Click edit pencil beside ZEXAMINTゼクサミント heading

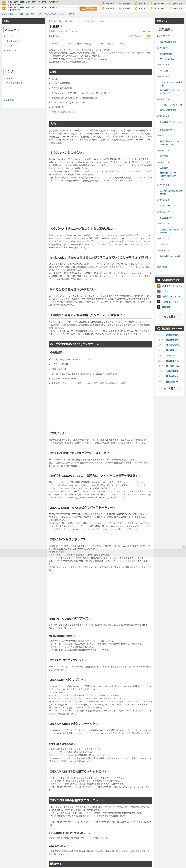click(86, 660)
